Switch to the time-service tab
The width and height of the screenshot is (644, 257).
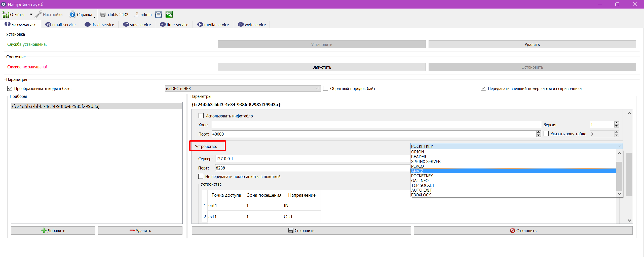tap(174, 25)
